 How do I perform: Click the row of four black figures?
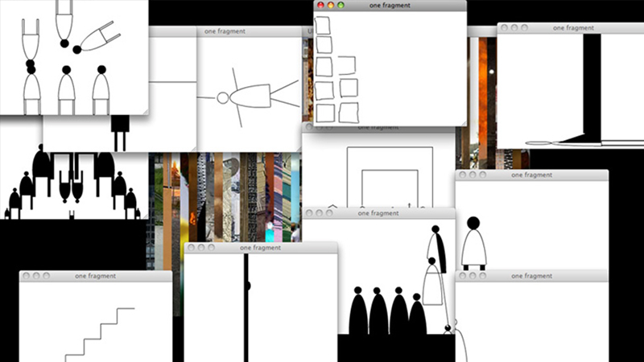tap(388, 311)
